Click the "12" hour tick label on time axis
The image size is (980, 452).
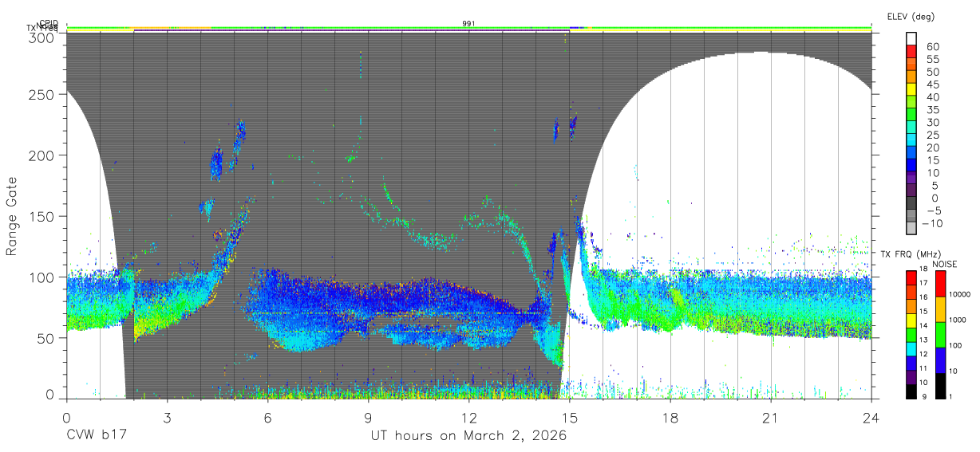pos(469,417)
